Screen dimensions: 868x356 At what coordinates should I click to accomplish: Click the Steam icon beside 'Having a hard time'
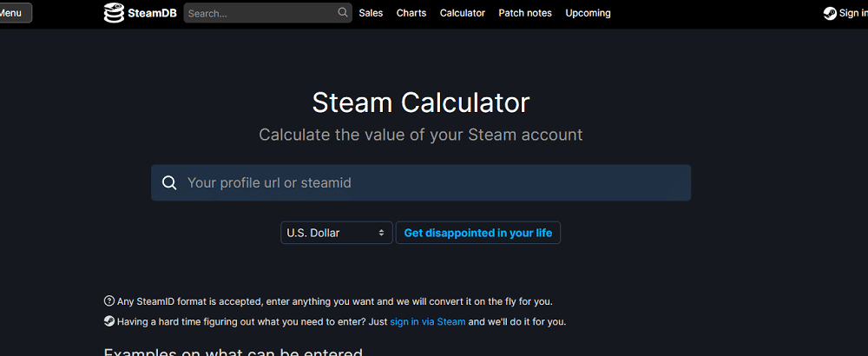click(109, 321)
